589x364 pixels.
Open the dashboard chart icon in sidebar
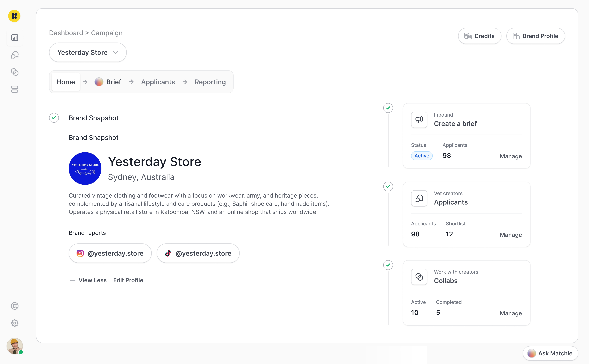[x=15, y=37]
